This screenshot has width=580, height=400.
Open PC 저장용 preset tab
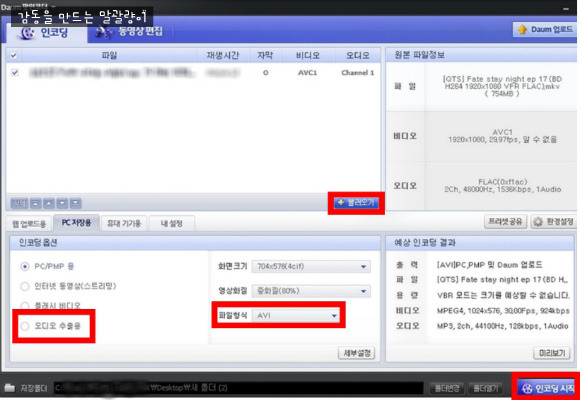(x=76, y=223)
